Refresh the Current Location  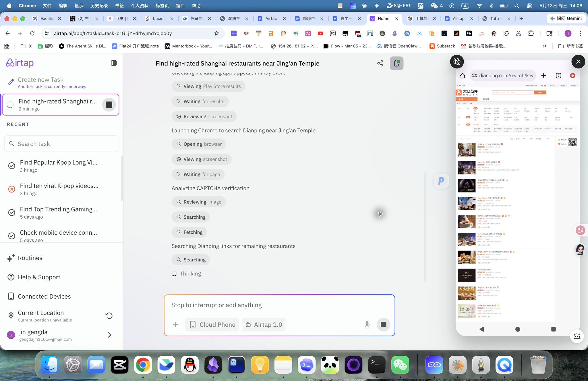[x=109, y=315]
